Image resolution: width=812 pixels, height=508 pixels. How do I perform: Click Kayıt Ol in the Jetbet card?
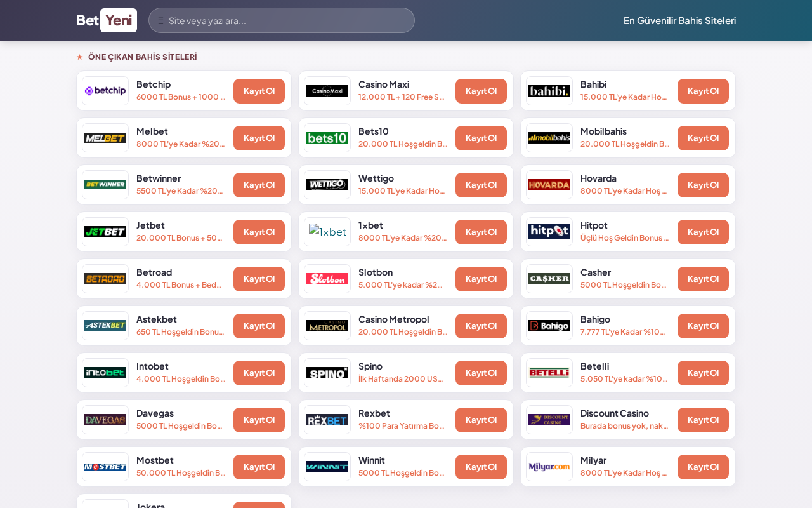(259, 232)
